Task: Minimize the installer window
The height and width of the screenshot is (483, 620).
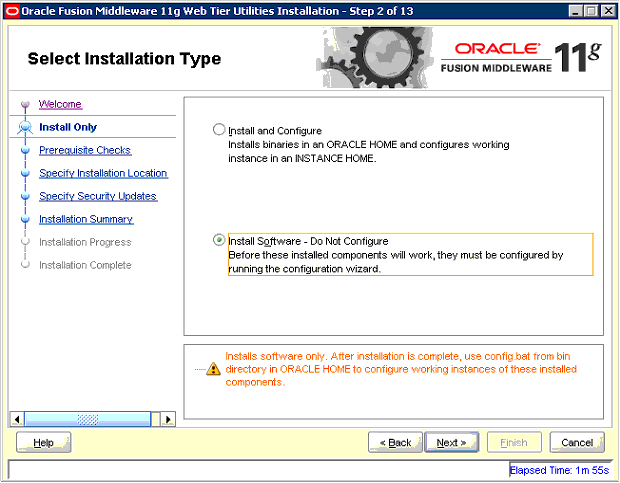Action: [x=576, y=11]
